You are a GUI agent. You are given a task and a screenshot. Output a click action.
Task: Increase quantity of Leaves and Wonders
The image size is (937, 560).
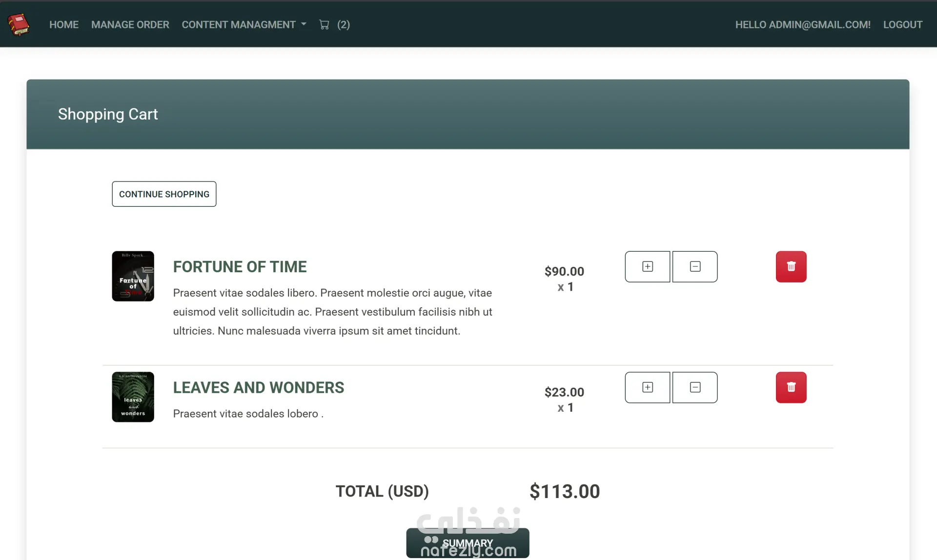click(647, 387)
